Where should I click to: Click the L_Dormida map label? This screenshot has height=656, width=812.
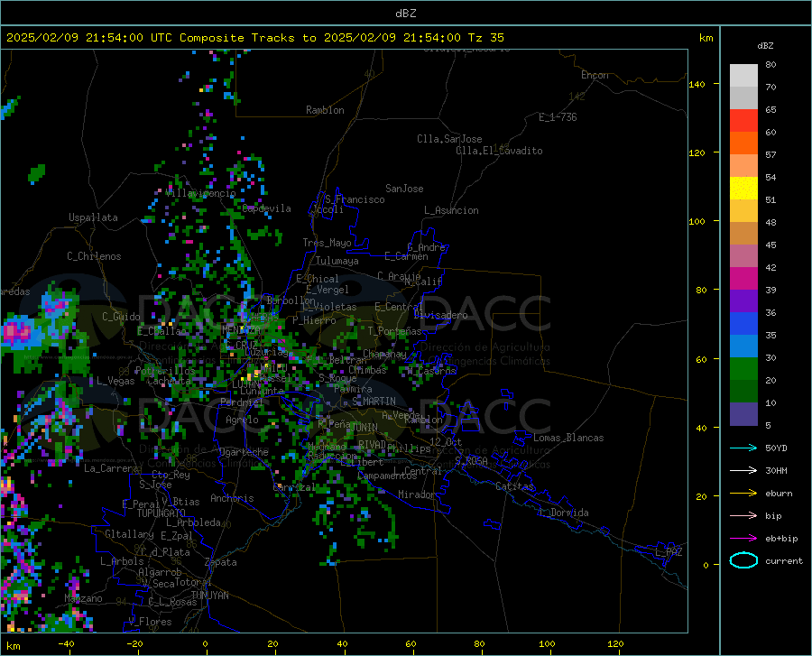point(564,513)
